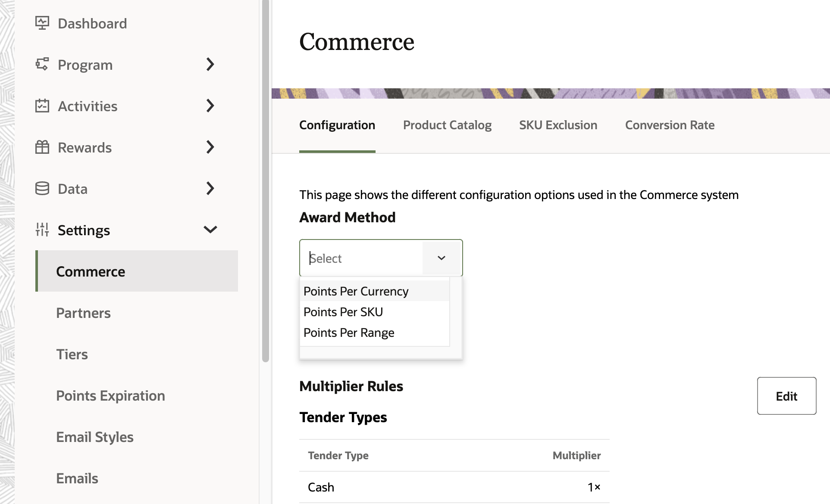Click the Dashboard monitor icon
Screen dimensions: 830x504
[42, 23]
